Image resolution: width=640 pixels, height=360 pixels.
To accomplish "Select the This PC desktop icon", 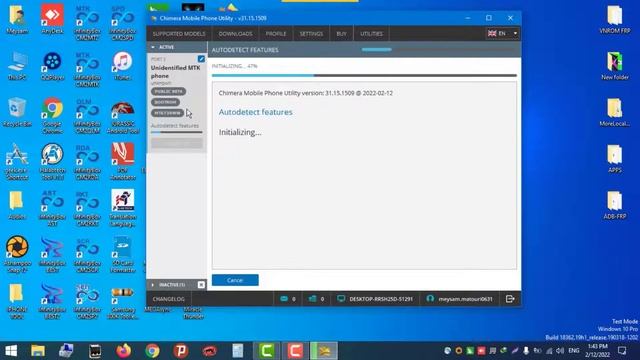I will [17, 66].
